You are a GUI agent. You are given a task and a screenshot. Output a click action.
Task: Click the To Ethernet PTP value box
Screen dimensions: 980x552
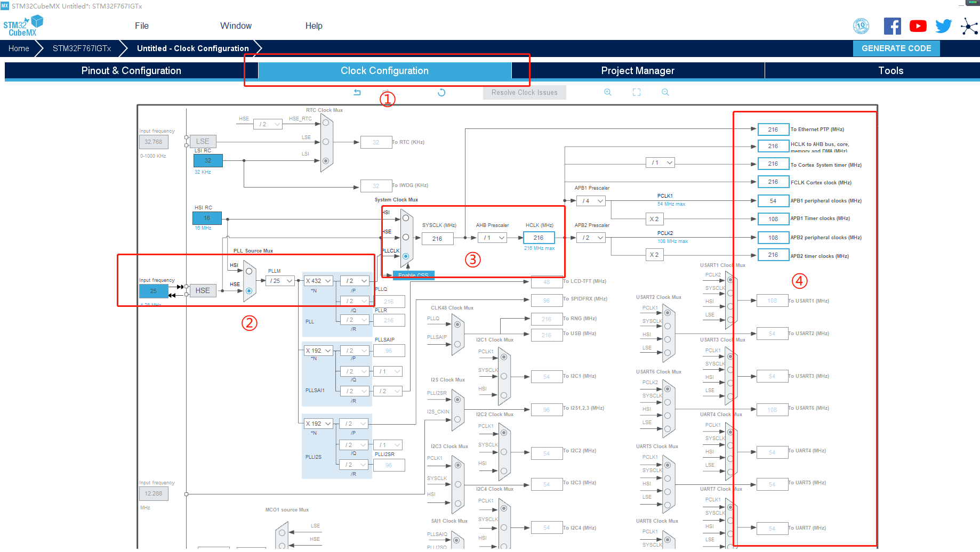[773, 129]
